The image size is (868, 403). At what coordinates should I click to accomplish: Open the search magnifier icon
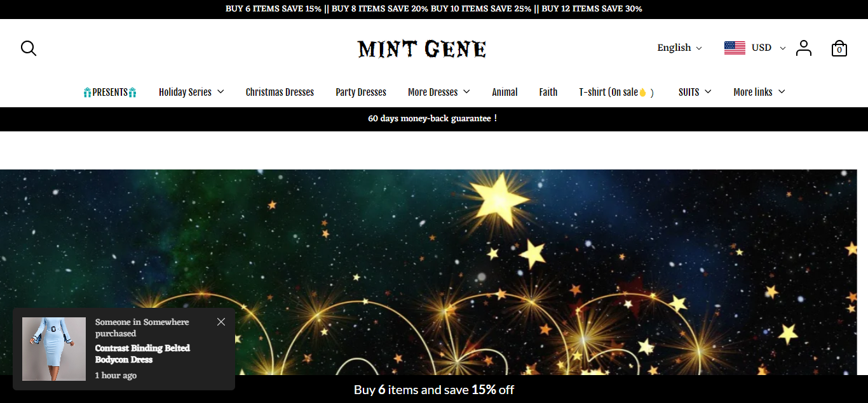pos(29,48)
